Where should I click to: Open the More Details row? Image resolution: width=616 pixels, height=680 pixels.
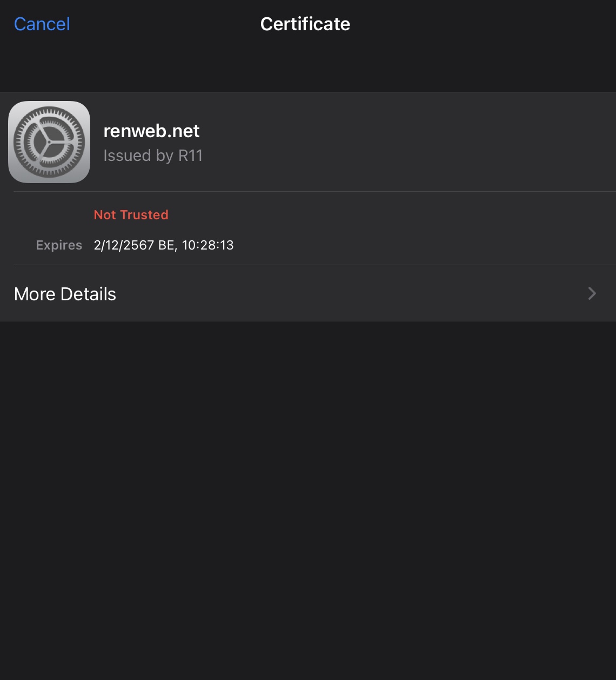308,293
